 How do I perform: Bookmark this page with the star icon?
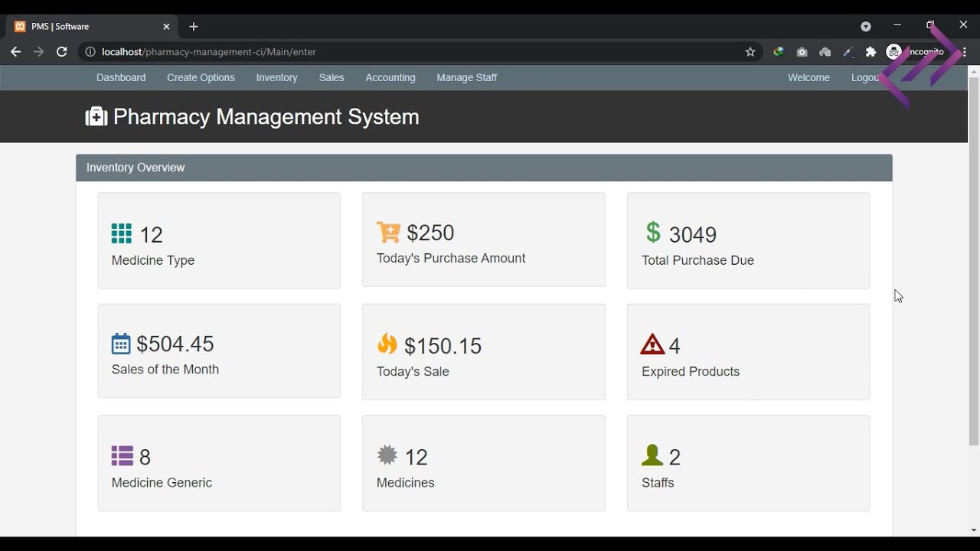pyautogui.click(x=750, y=52)
